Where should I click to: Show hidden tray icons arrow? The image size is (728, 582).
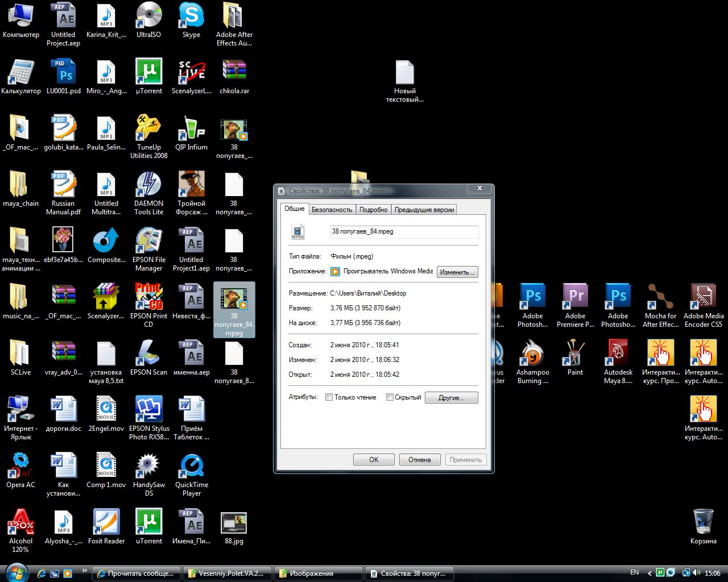click(649, 573)
